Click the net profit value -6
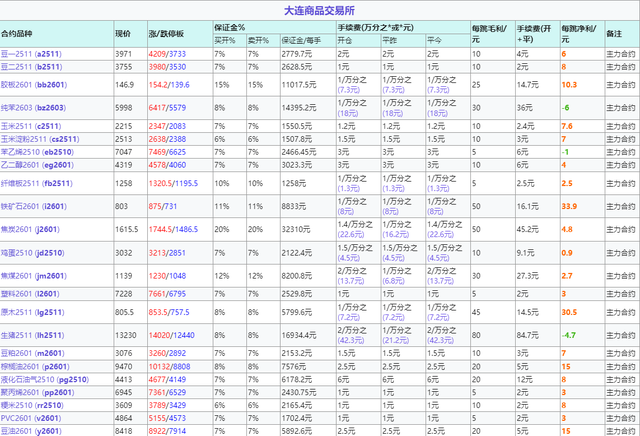640x436 pixels. click(565, 108)
